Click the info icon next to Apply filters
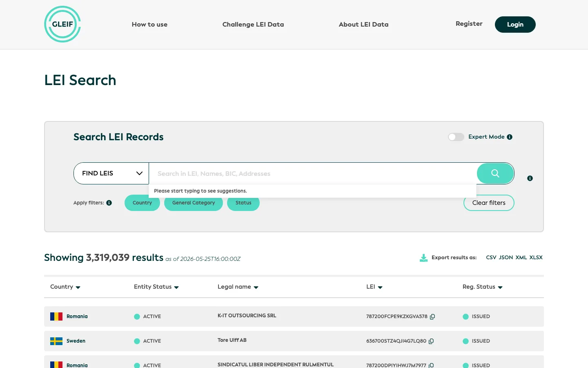 pos(109,203)
